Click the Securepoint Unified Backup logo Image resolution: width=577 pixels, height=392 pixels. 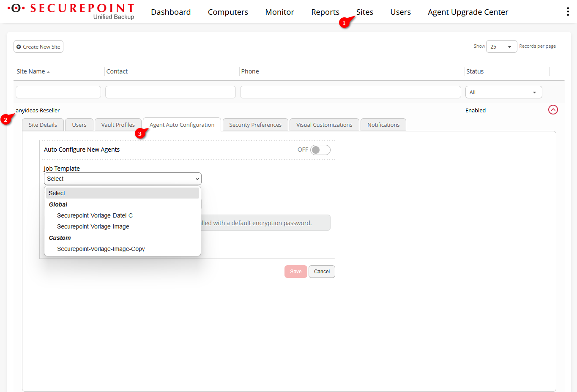(x=71, y=11)
